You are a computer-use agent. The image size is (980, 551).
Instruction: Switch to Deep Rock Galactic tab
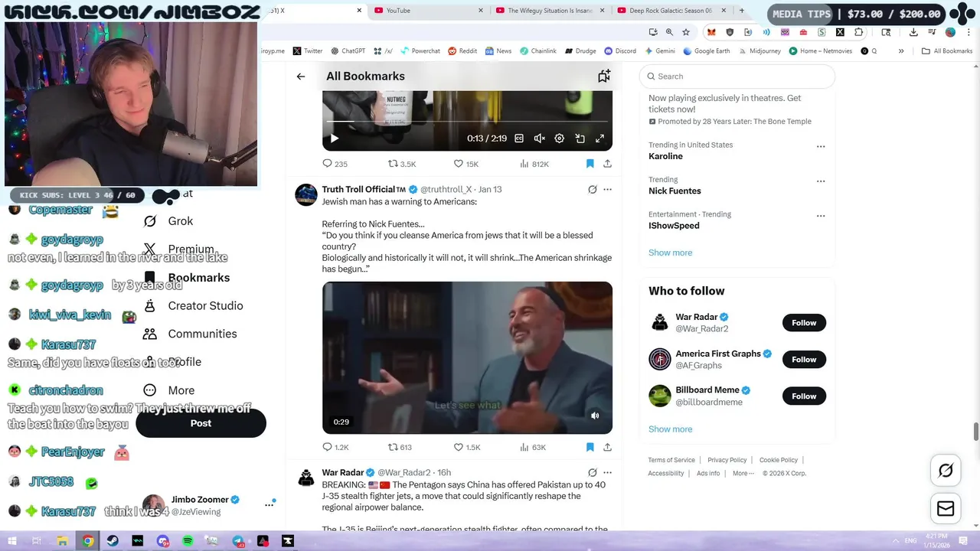[671, 11]
